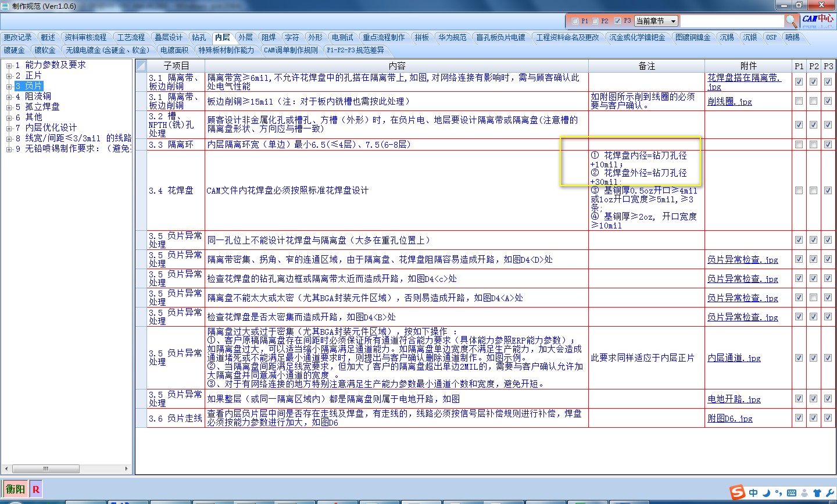Expand tree node 3 负片
Image resolution: width=837 pixels, height=504 pixels.
[x=9, y=86]
